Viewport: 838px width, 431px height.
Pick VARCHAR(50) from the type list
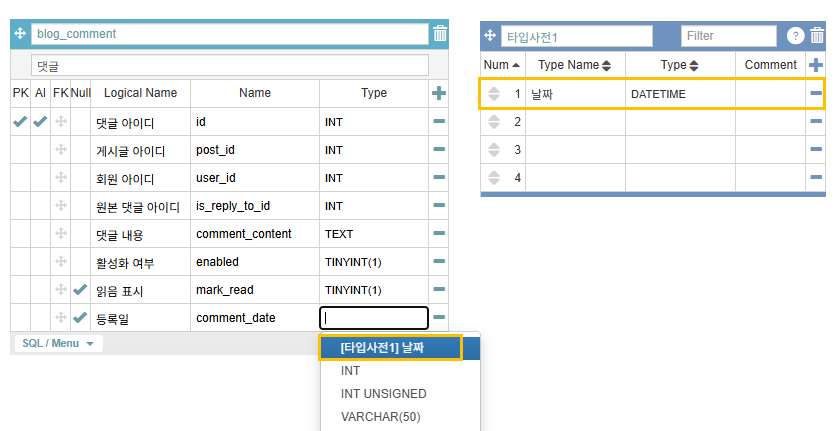tap(383, 417)
